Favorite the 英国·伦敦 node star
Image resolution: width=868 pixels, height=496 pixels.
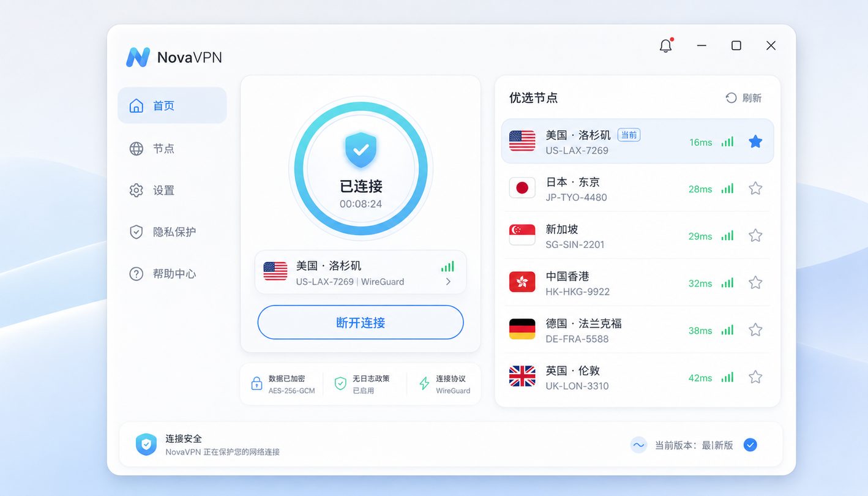pyautogui.click(x=755, y=377)
